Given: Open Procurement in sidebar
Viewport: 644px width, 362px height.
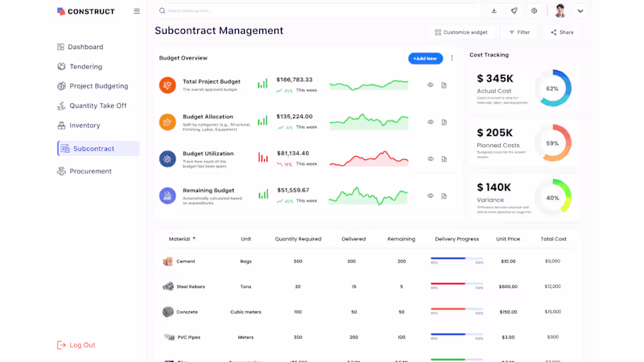Looking at the screenshot, I should 85,171.
